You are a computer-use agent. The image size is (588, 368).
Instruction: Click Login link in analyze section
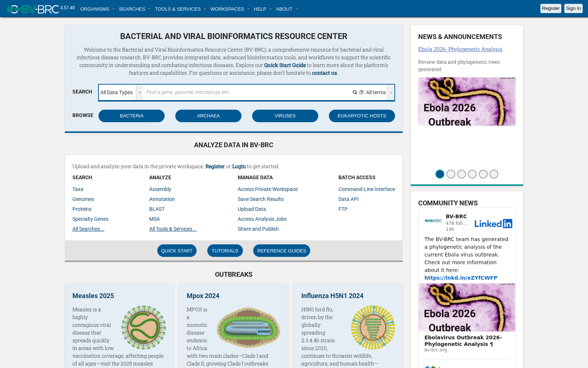239,166
